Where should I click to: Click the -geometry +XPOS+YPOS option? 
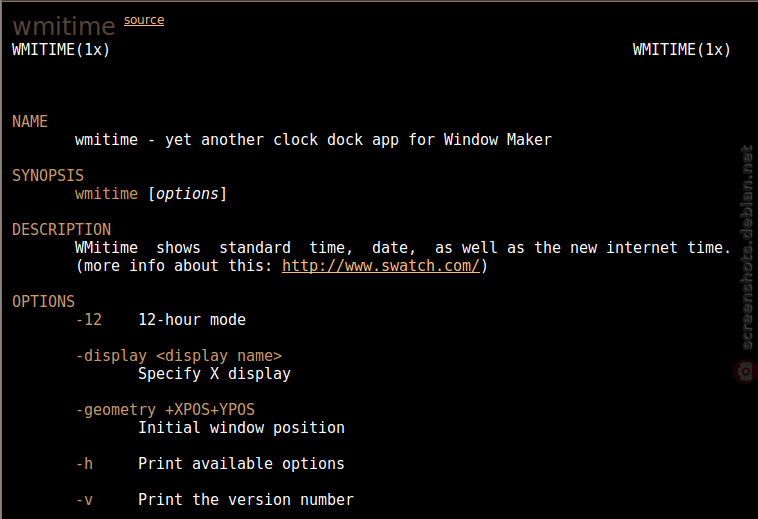[x=165, y=410]
